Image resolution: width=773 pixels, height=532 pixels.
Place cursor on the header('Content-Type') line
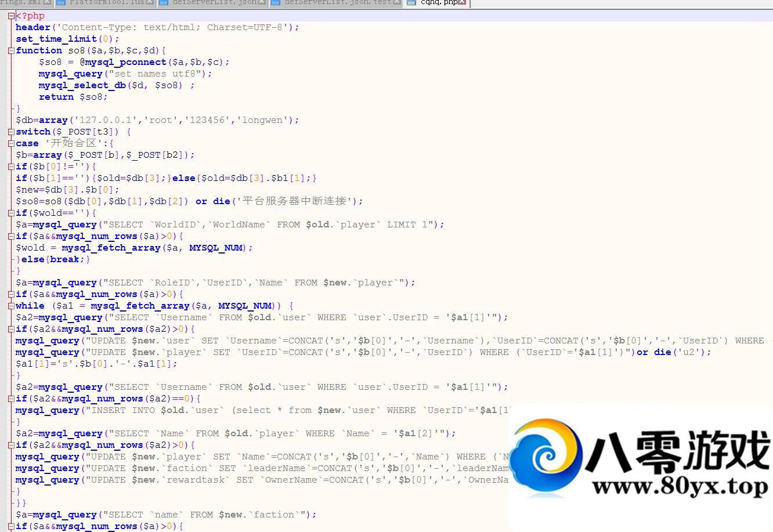157,27
